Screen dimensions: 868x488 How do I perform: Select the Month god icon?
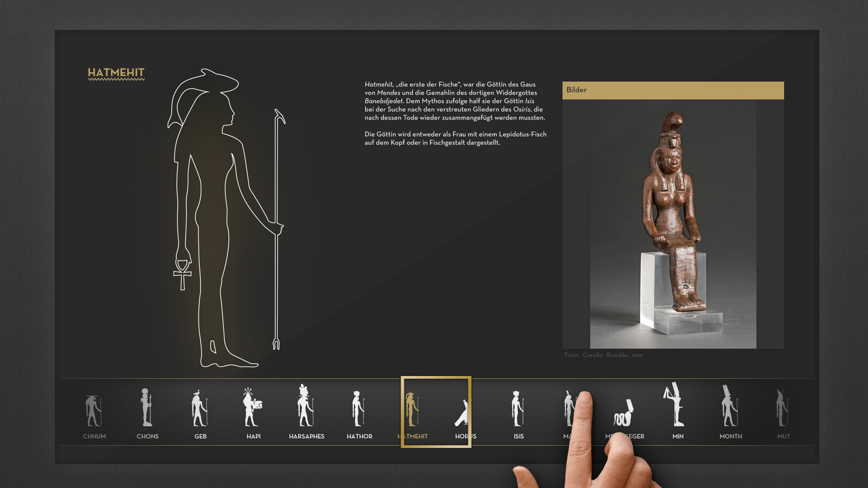[730, 405]
